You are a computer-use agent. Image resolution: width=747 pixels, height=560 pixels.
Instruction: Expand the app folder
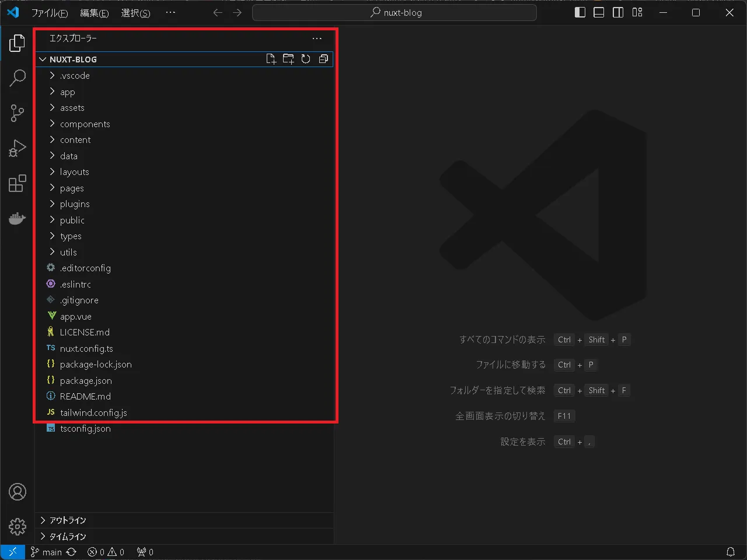(x=184, y=92)
